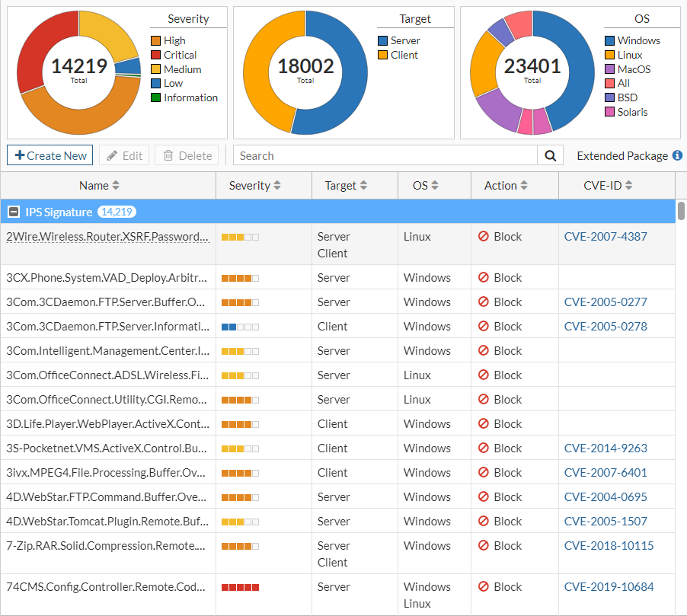Sort by Severity column arrows
687x616 pixels.
click(277, 186)
